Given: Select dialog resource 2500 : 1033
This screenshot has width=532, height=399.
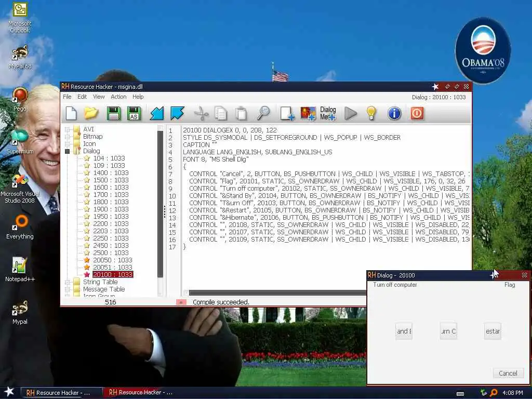Looking at the screenshot, I should (111, 253).
